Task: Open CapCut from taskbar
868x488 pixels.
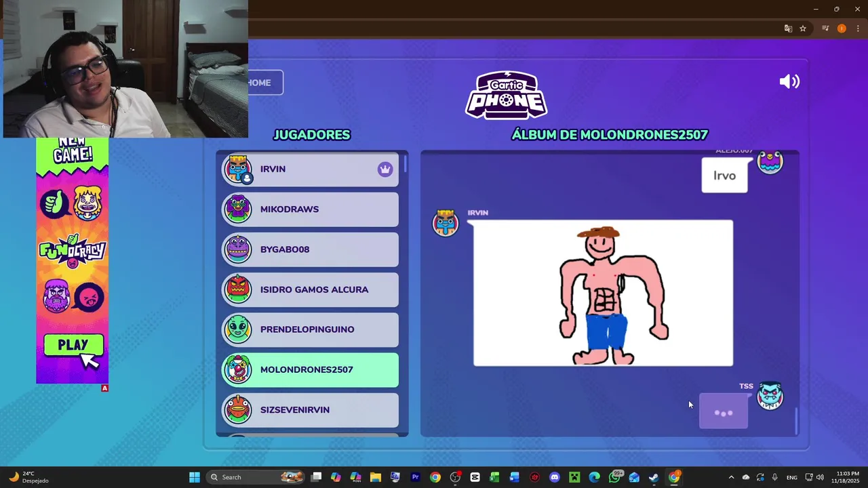Action: (475, 477)
